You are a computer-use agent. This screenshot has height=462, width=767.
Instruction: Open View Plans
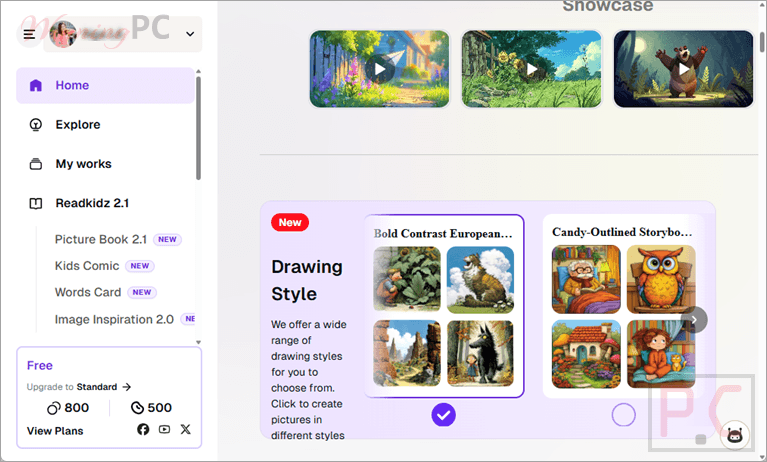point(55,431)
